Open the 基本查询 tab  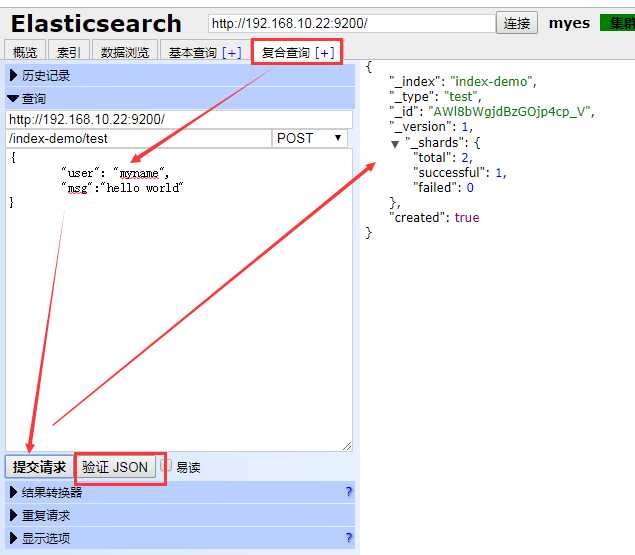coord(192,53)
